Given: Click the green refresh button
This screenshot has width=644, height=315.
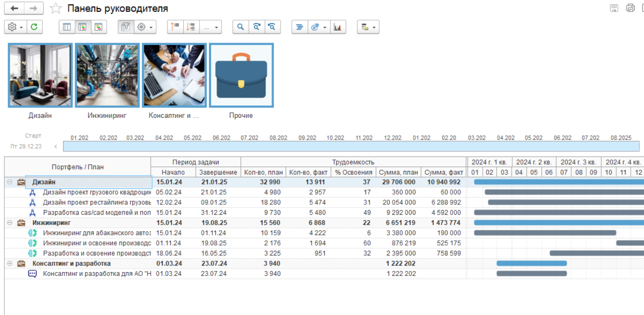Looking at the screenshot, I should coord(34,27).
